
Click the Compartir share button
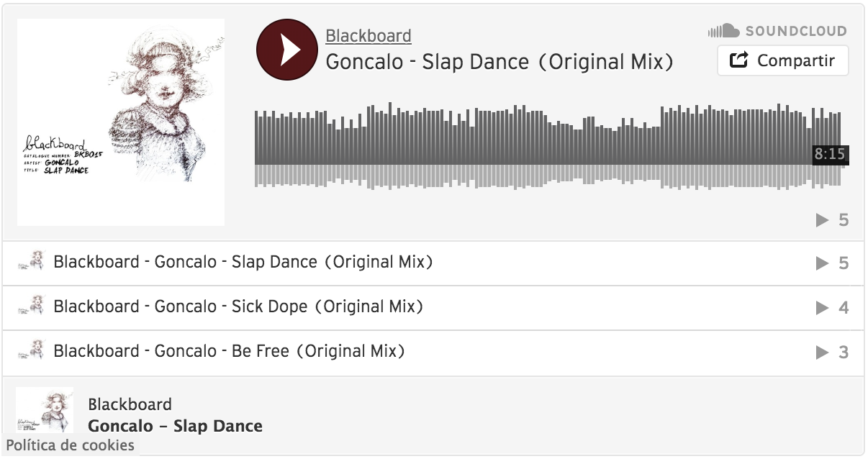(x=783, y=60)
